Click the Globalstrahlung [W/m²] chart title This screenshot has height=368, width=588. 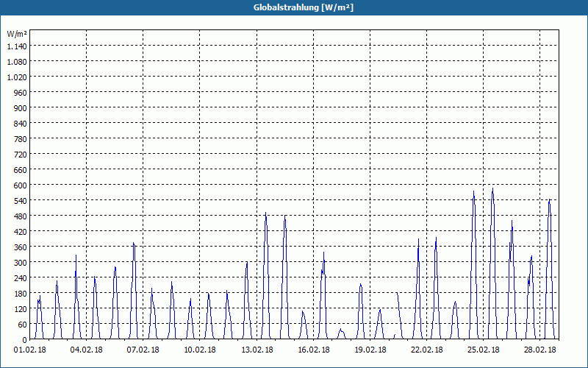303,7
